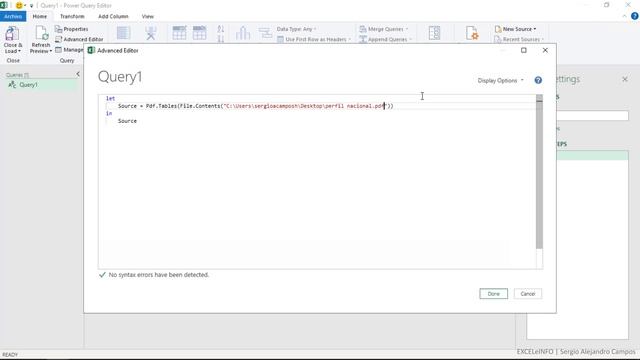Viewport: 640px width, 360px height.
Task: Click the Group By icon
Action: coord(265,33)
